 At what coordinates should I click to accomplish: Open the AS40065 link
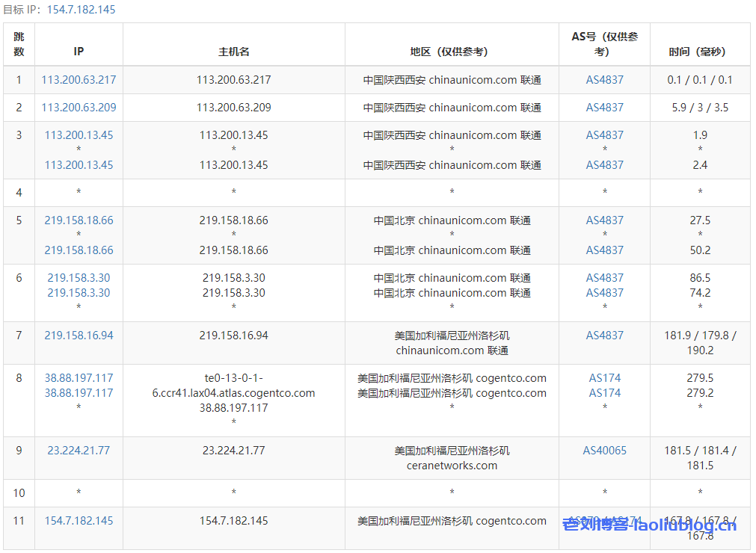pyautogui.click(x=604, y=451)
